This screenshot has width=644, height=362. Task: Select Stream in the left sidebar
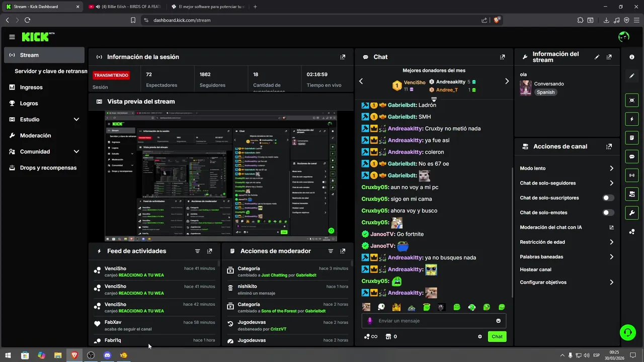click(x=44, y=55)
